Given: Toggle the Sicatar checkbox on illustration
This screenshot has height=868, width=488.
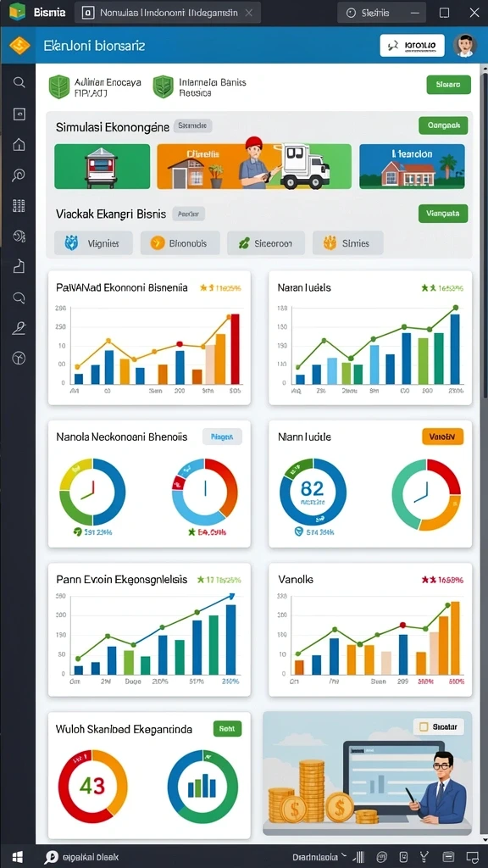Looking at the screenshot, I should coord(424,726).
